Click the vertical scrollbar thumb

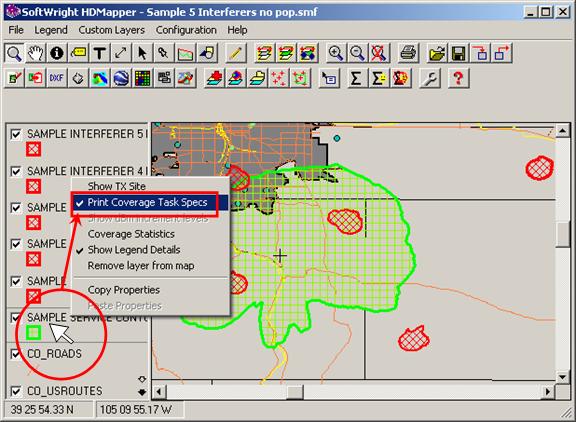563,235
